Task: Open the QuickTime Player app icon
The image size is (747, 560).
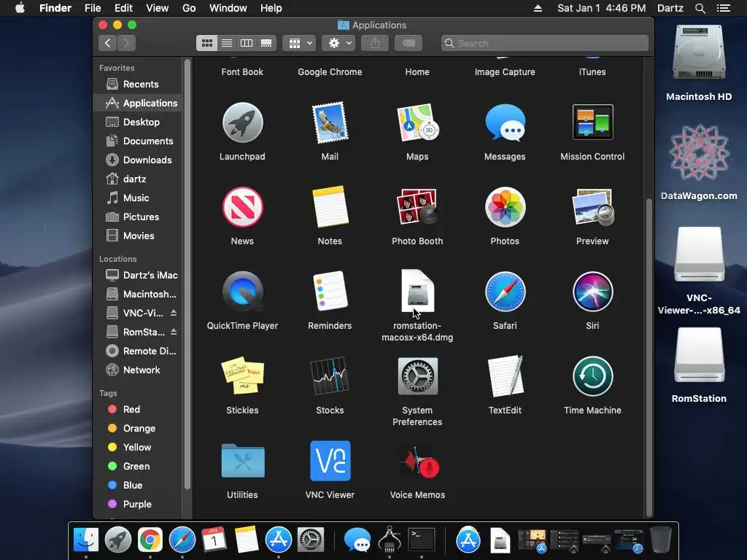Action: click(242, 292)
